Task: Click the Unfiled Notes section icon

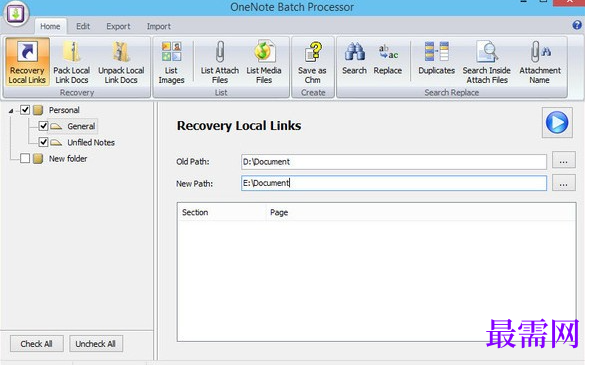Action: [x=56, y=143]
